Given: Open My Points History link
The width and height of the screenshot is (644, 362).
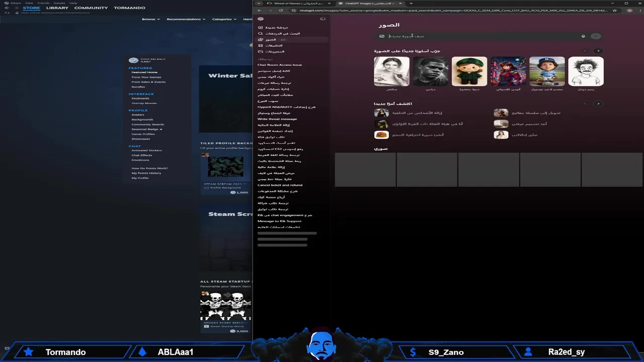Looking at the screenshot, I should click(146, 173).
